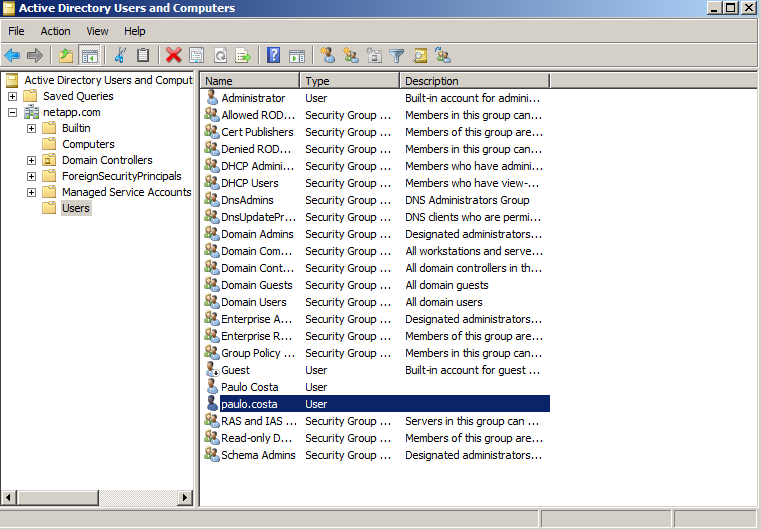Image resolution: width=761 pixels, height=530 pixels.
Task: Open the View menu
Action: [x=97, y=31]
